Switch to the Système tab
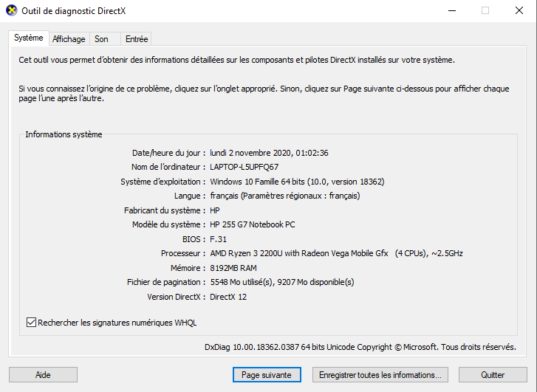537x392 pixels. pyautogui.click(x=28, y=38)
